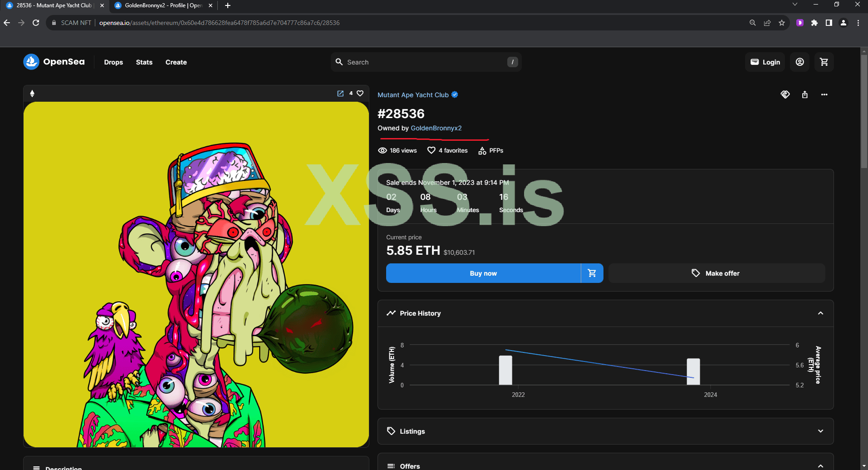Switch to the 28536 Mutant Ape browser tab

click(x=54, y=5)
